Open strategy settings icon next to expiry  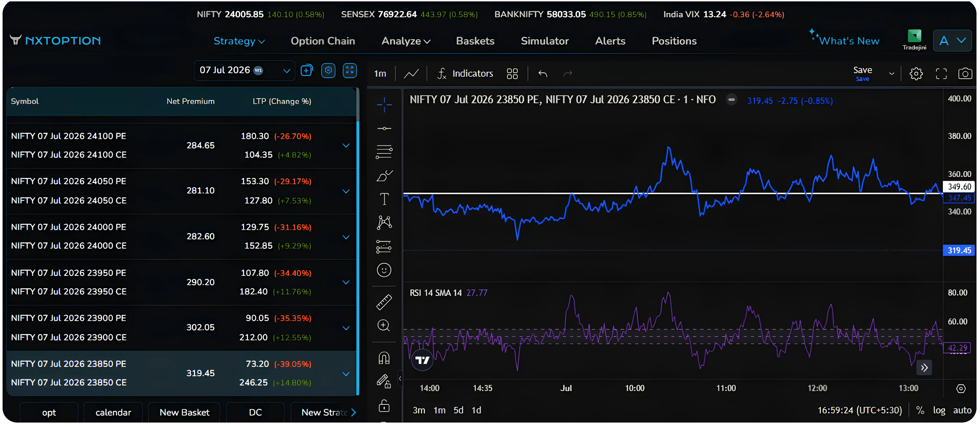coord(328,70)
